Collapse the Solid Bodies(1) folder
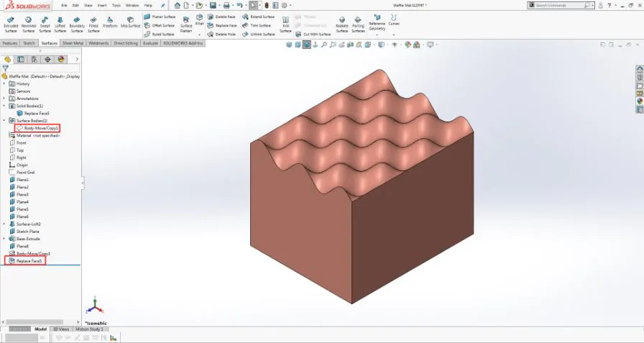The width and height of the screenshot is (644, 343). pyautogui.click(x=4, y=106)
